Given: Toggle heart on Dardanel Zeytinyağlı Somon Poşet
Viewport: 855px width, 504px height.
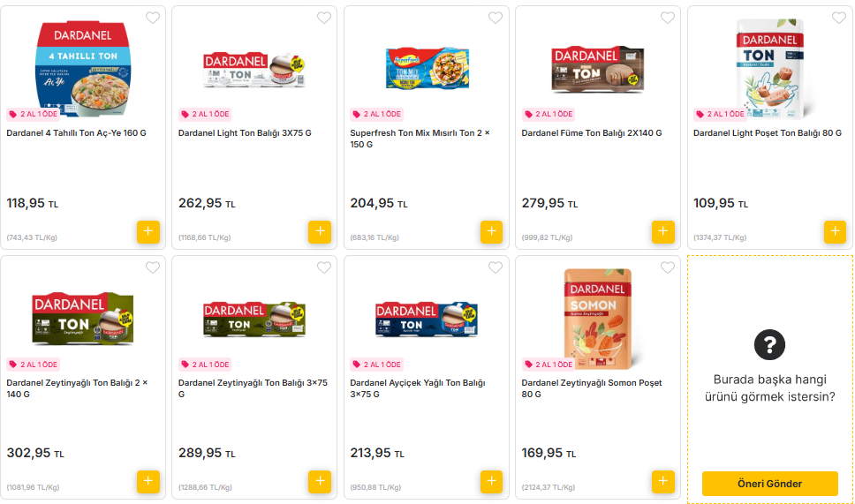Looking at the screenshot, I should (667, 268).
